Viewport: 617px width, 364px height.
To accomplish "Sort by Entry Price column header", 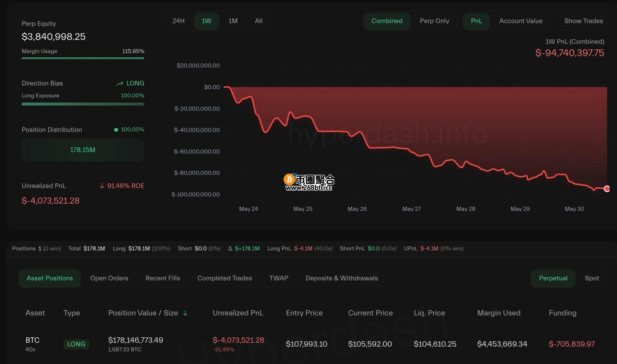I will pyautogui.click(x=304, y=313).
